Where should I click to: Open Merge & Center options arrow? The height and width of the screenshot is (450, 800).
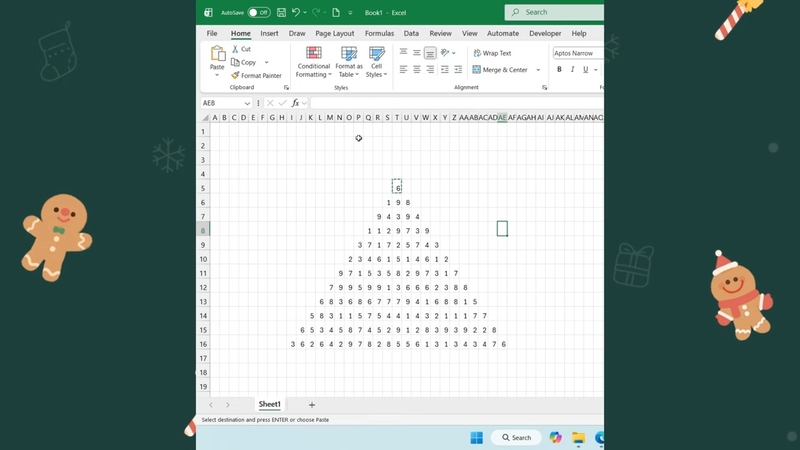pos(538,69)
